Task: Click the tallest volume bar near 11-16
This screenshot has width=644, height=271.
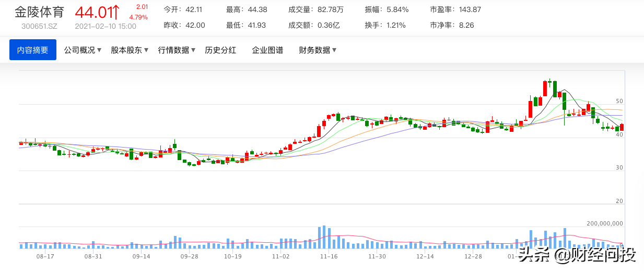Action: click(324, 237)
